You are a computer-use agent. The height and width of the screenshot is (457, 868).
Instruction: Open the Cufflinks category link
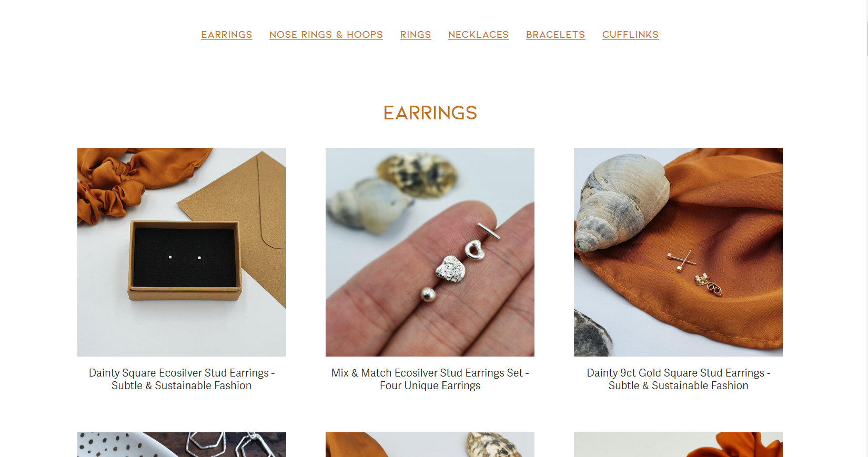click(630, 35)
